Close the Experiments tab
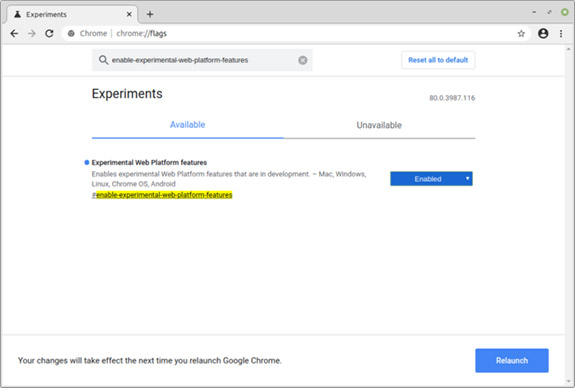Viewport: 575px width, 388px height. coord(129,14)
